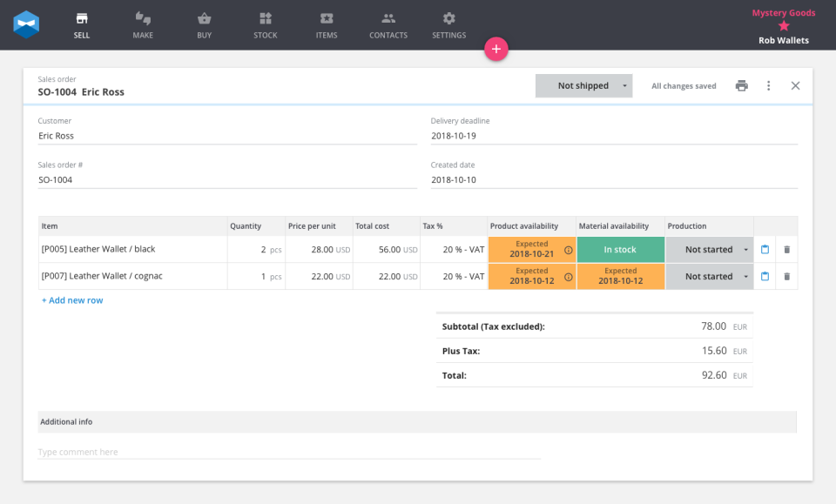Go to the Make tab
The height and width of the screenshot is (504, 836).
click(x=143, y=25)
